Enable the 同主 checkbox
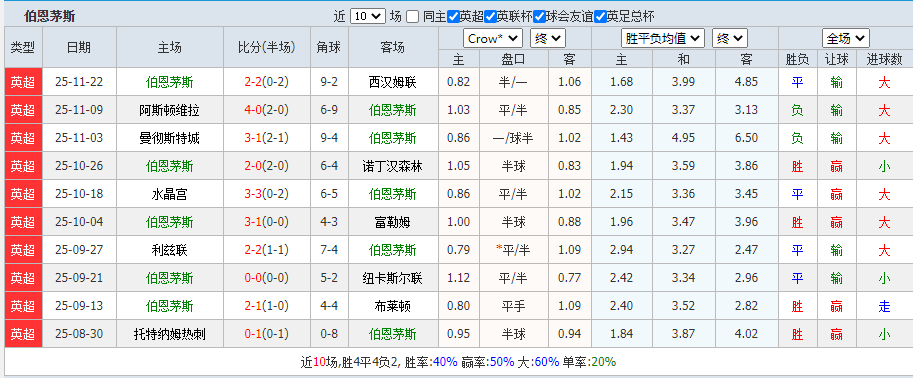 [412, 16]
